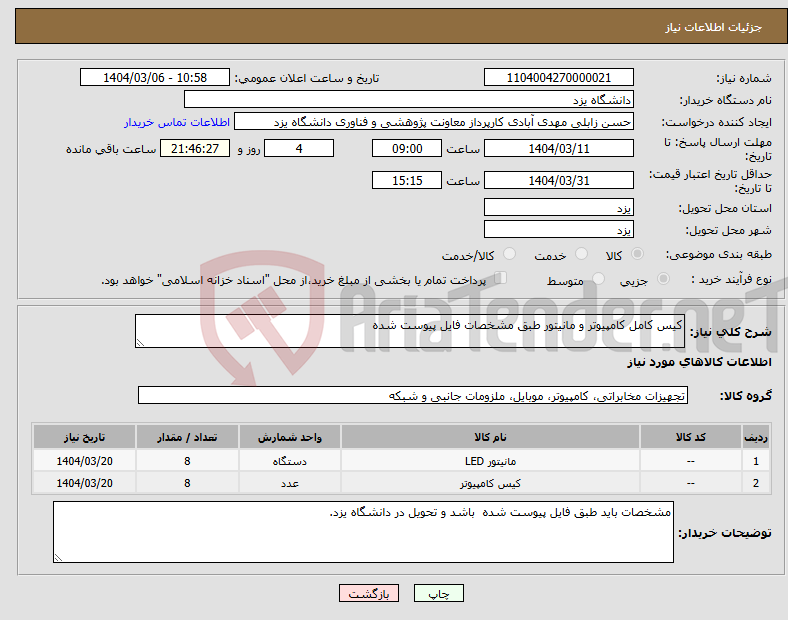The height and width of the screenshot is (620, 788).
Task: Click the remaining time field 21:46:27
Action: [195, 148]
